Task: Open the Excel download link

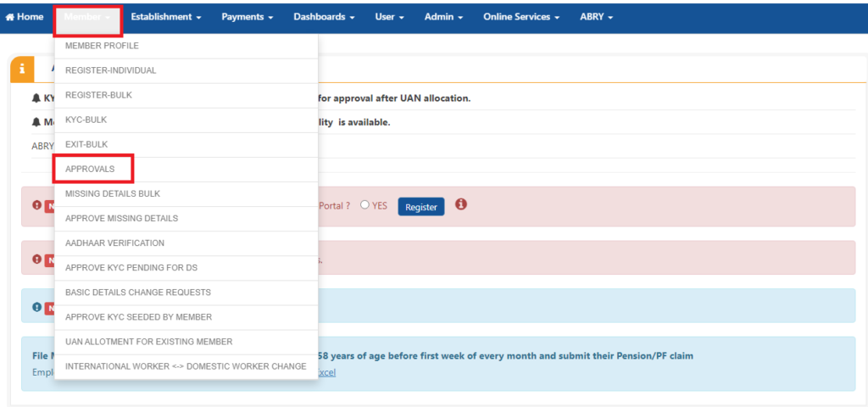Action: point(326,372)
